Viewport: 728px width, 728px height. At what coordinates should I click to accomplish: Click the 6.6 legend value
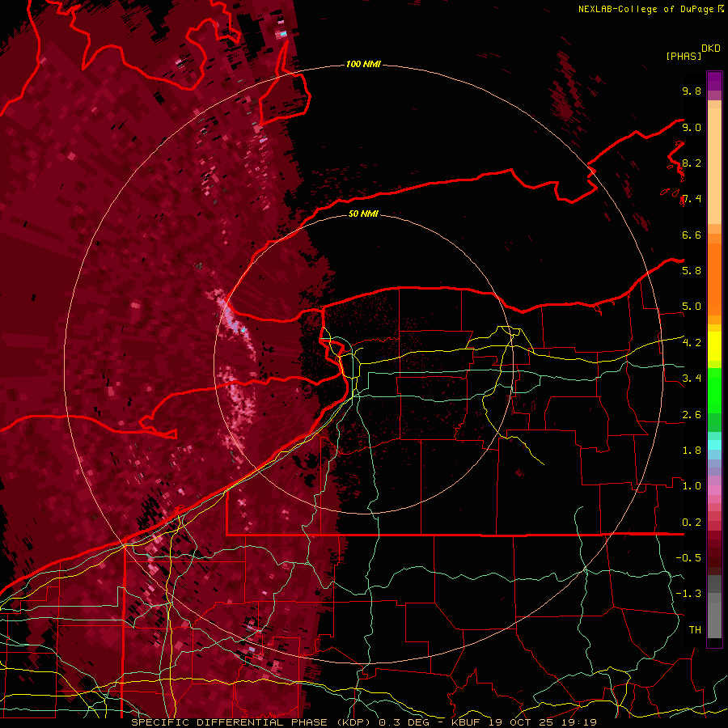(692, 235)
